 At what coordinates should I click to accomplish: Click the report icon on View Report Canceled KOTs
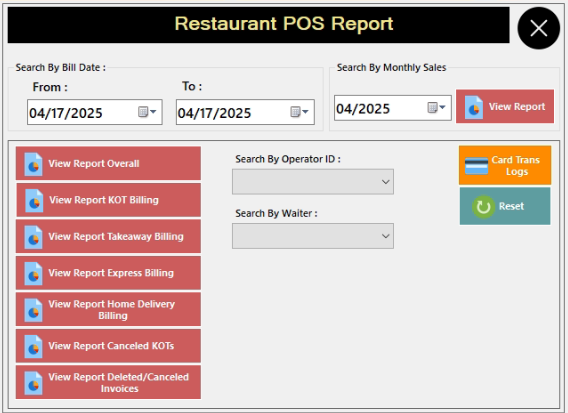tap(33, 347)
